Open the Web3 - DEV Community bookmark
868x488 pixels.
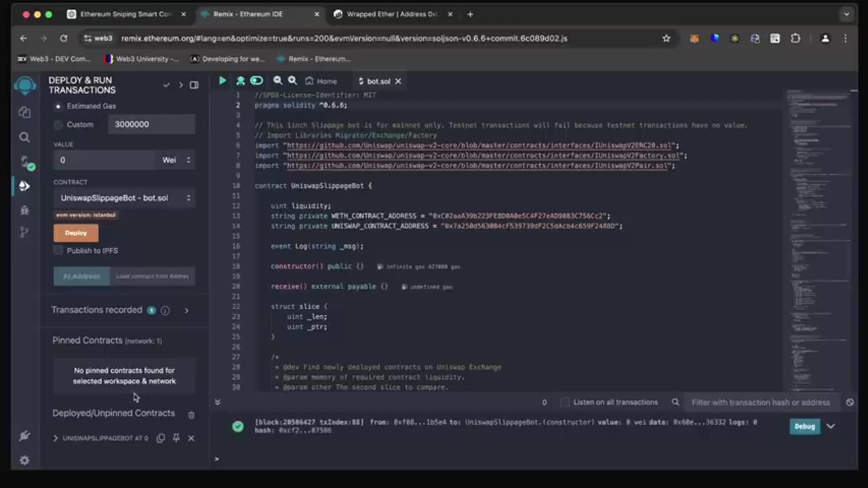click(x=54, y=59)
